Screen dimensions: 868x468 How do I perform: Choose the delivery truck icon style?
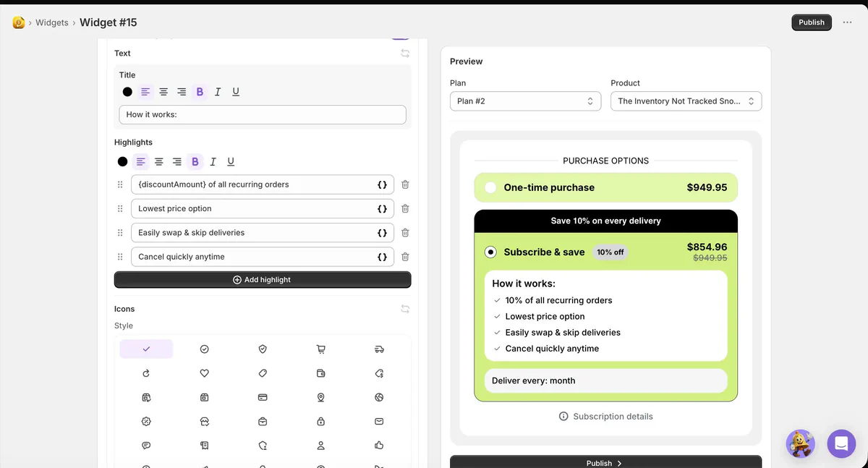[379, 349]
